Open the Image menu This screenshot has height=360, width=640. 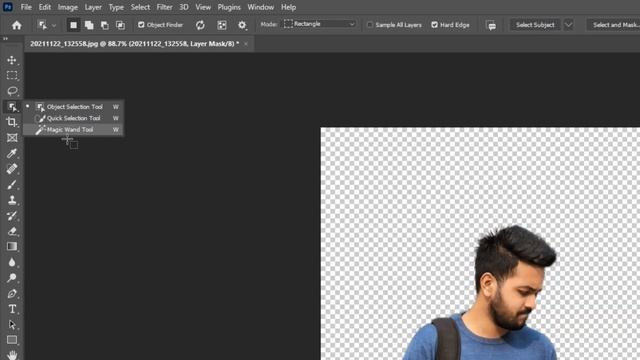coord(68,7)
